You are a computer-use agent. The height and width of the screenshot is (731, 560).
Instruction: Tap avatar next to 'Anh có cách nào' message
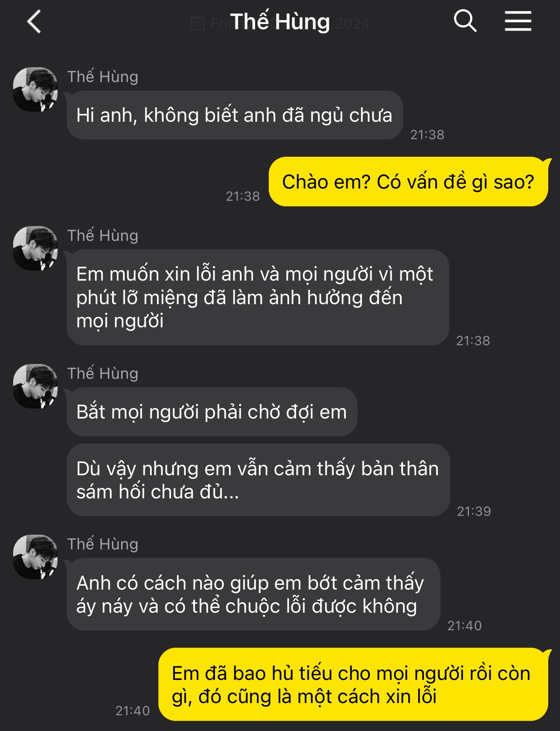click(35, 557)
